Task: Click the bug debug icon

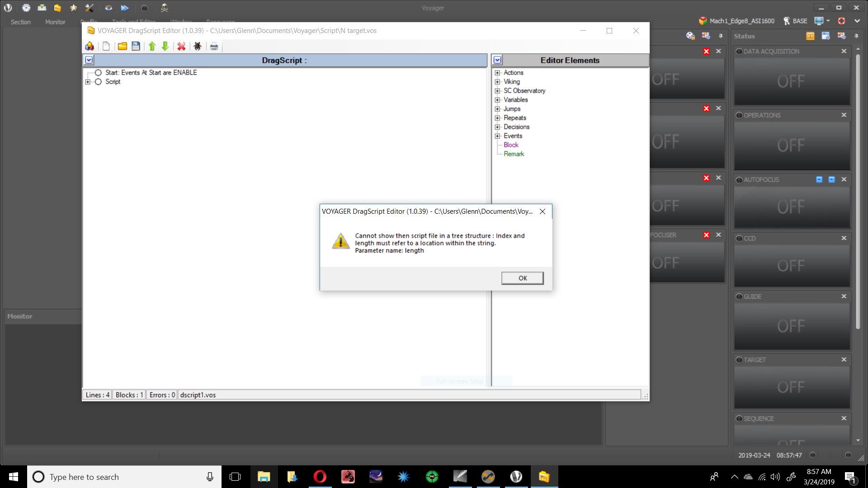Action: point(198,46)
